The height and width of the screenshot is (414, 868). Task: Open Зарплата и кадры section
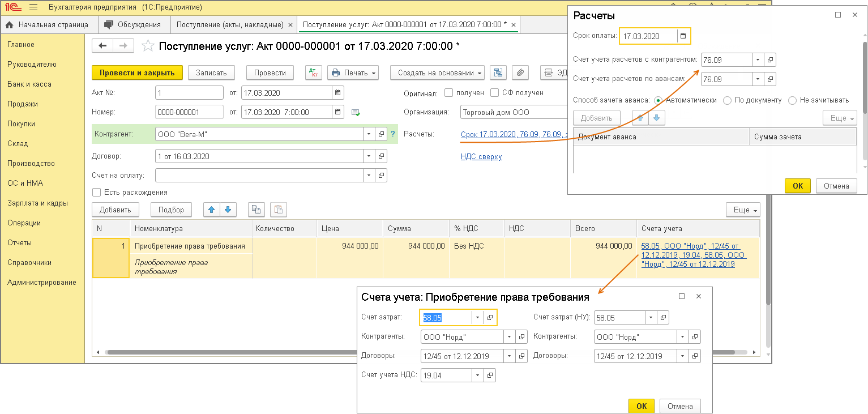(37, 203)
